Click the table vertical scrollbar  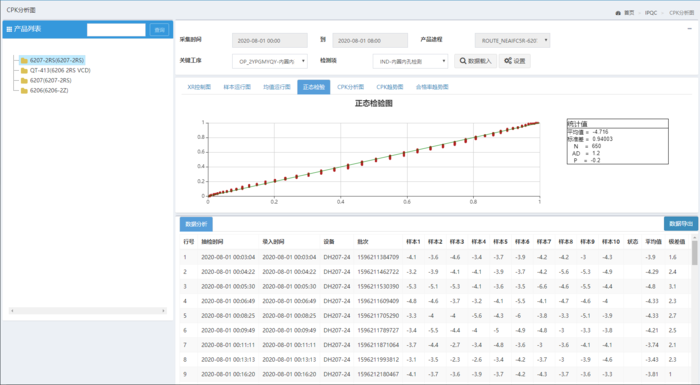pos(694,253)
